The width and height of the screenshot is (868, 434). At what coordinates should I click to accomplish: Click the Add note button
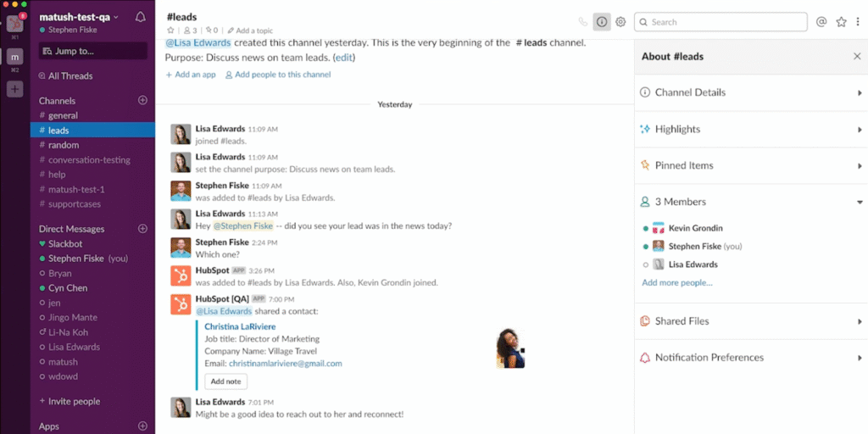pos(225,381)
